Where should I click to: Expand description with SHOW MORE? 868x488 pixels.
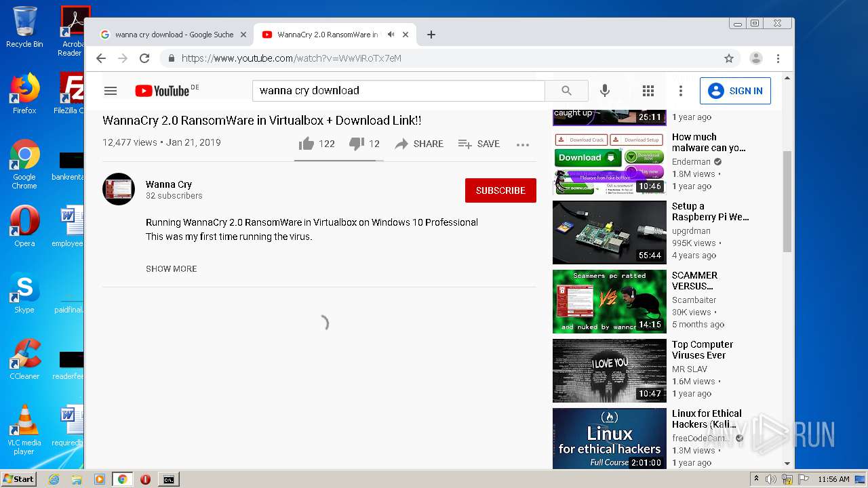[171, 269]
